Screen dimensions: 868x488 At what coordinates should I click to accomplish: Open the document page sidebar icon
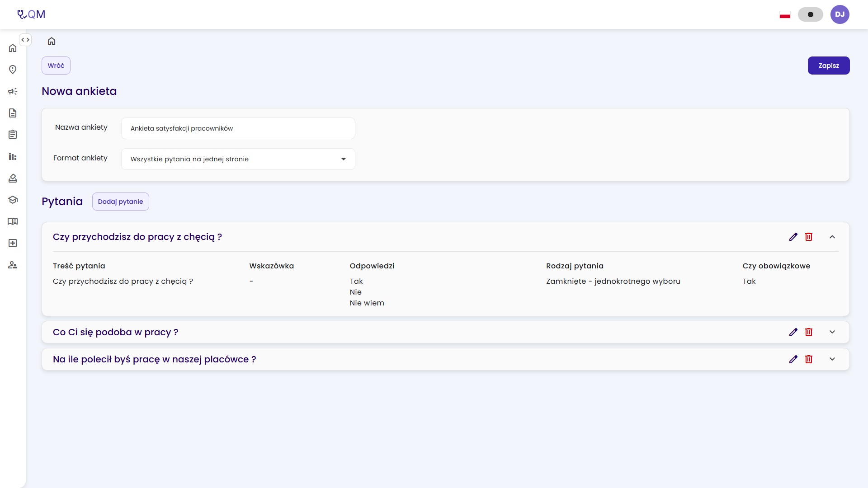click(x=13, y=113)
